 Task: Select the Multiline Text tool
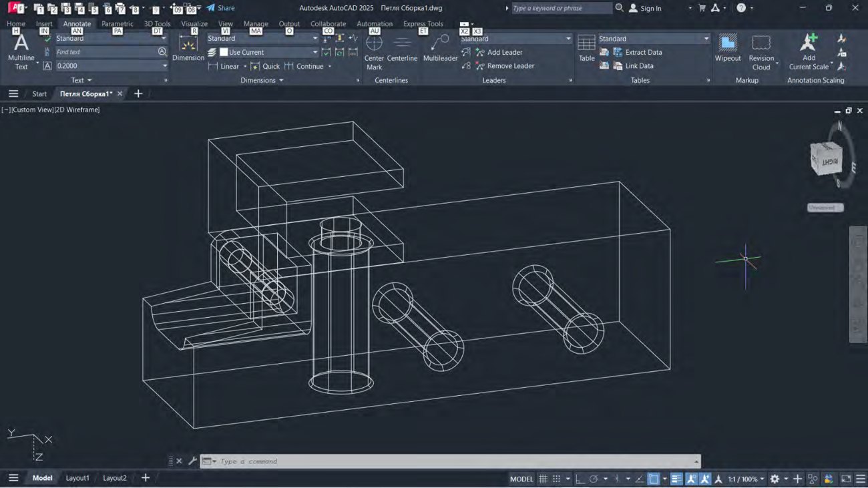pos(21,51)
